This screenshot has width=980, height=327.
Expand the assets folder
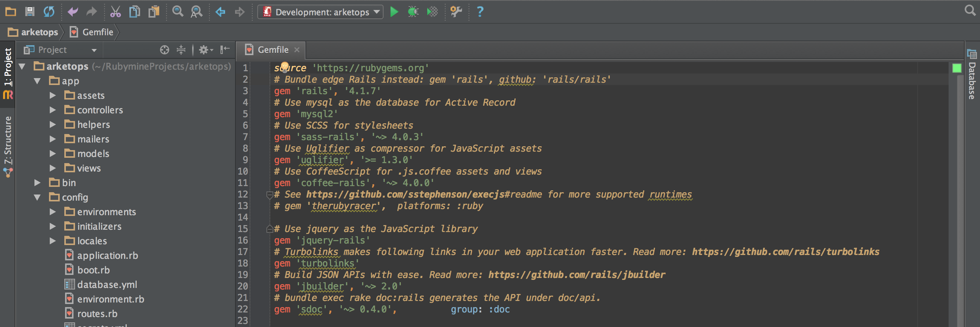pos(53,96)
